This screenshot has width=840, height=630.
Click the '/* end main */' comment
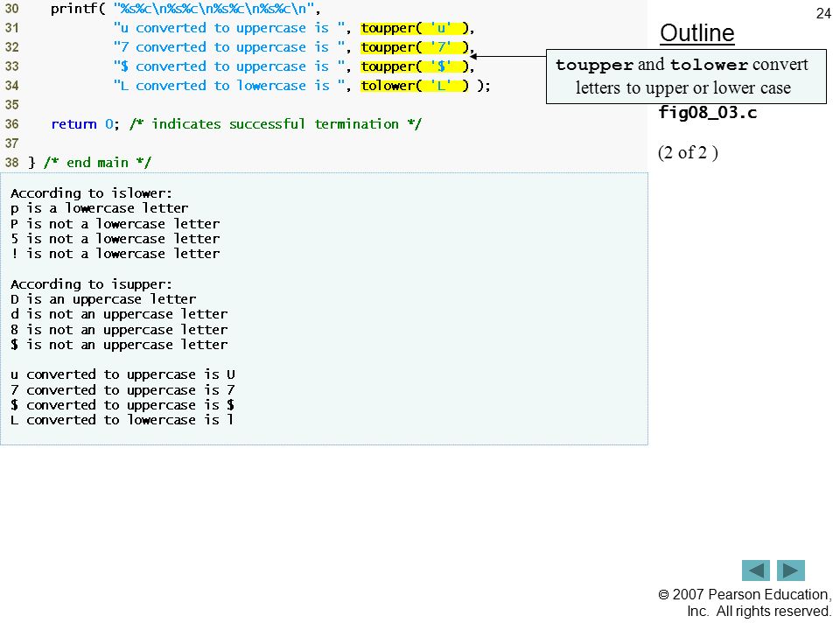97,163
